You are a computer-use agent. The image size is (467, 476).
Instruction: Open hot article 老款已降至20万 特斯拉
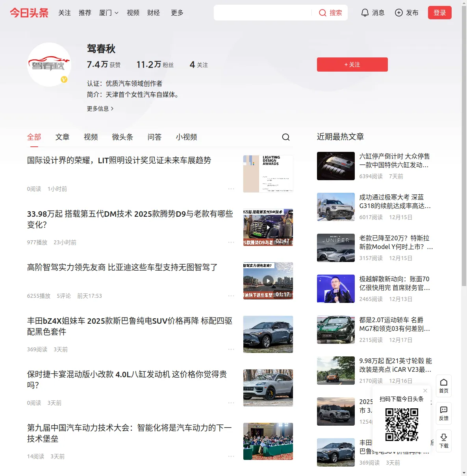[396, 242]
